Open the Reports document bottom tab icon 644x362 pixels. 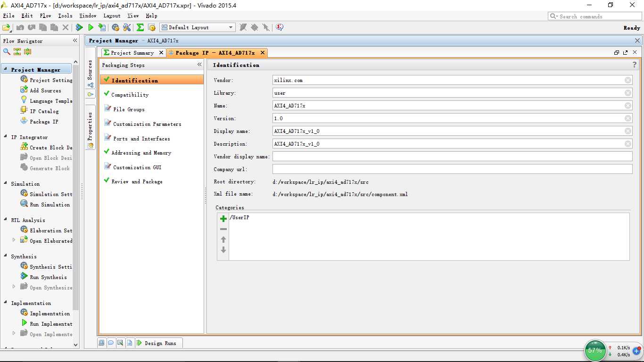coord(130,343)
